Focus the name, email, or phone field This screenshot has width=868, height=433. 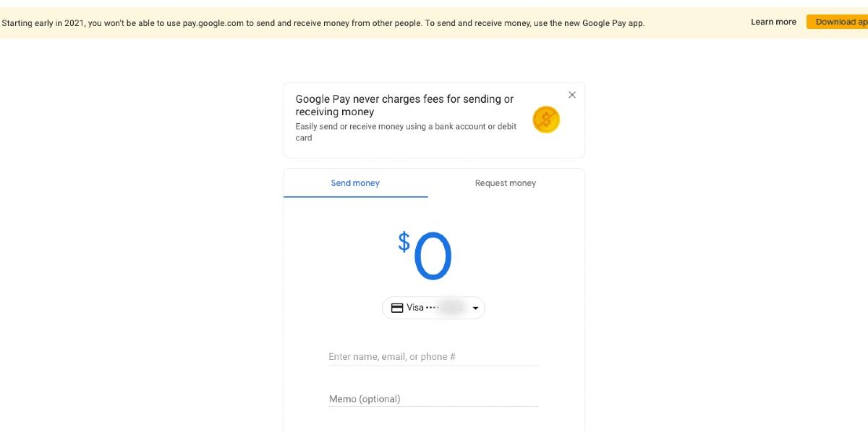tap(433, 356)
